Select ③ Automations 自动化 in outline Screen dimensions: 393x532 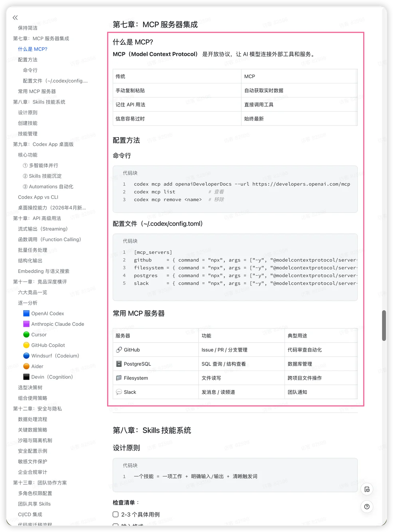point(48,187)
